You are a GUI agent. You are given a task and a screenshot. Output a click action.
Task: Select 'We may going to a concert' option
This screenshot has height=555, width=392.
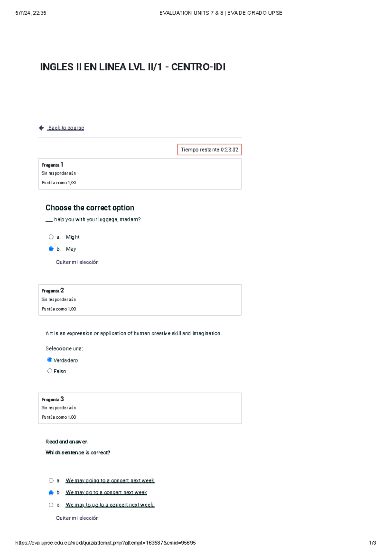pyautogui.click(x=51, y=480)
